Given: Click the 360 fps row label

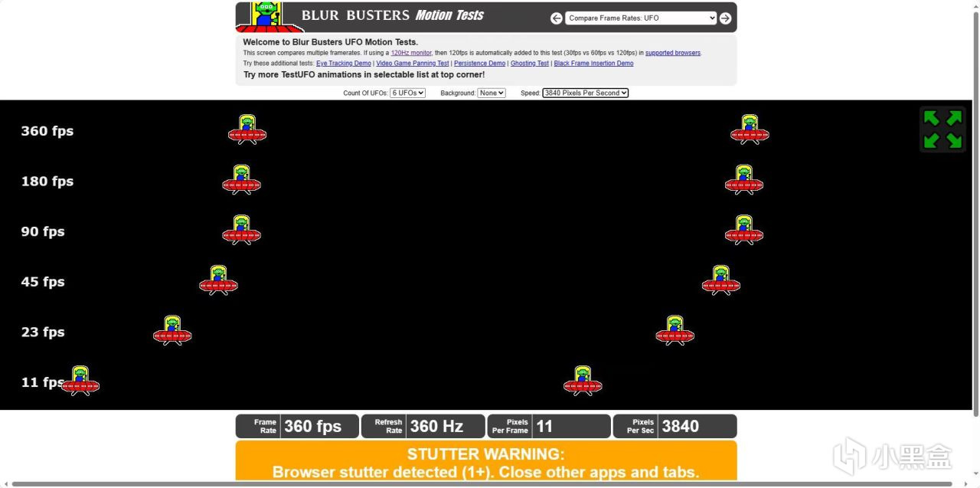Looking at the screenshot, I should [x=47, y=131].
